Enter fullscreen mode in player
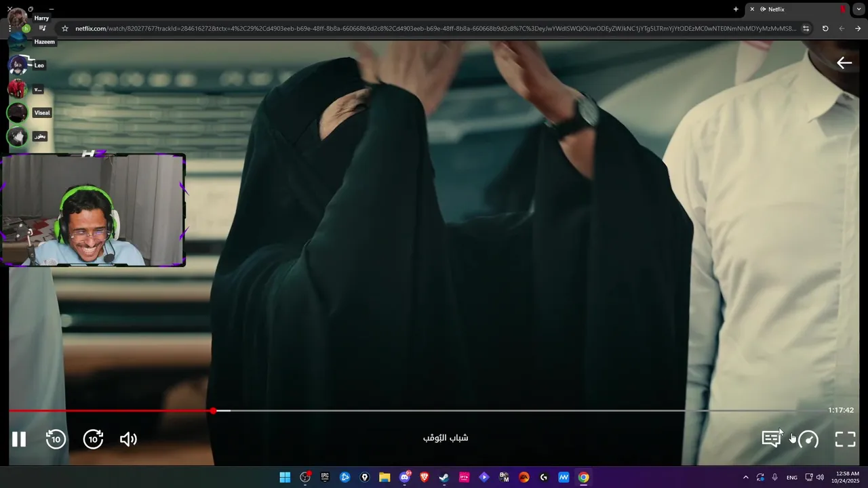 (x=845, y=439)
